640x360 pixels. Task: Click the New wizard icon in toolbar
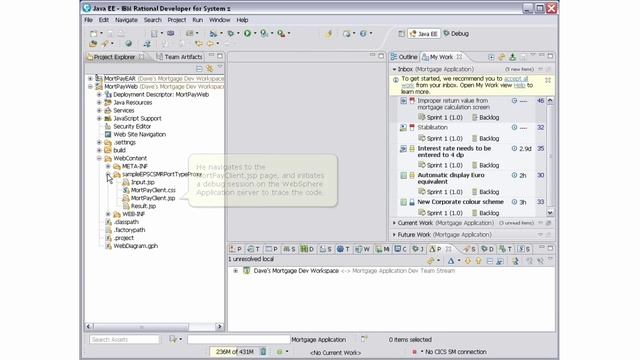(94, 33)
